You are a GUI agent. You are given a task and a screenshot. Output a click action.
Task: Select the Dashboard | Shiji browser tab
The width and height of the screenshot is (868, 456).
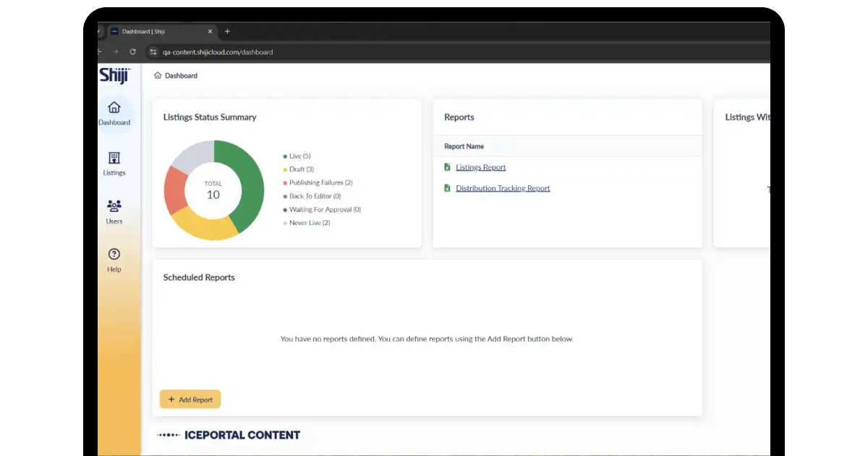pyautogui.click(x=162, y=31)
